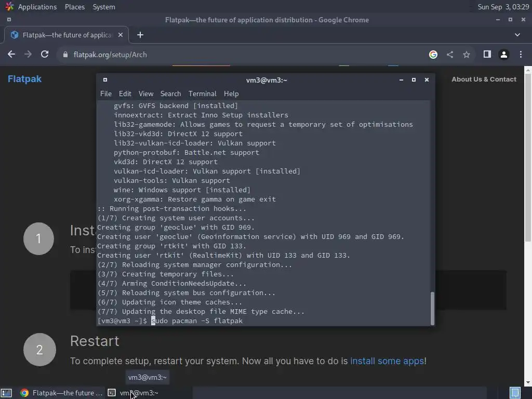Open the Places menu
The image size is (532, 399).
tap(75, 7)
